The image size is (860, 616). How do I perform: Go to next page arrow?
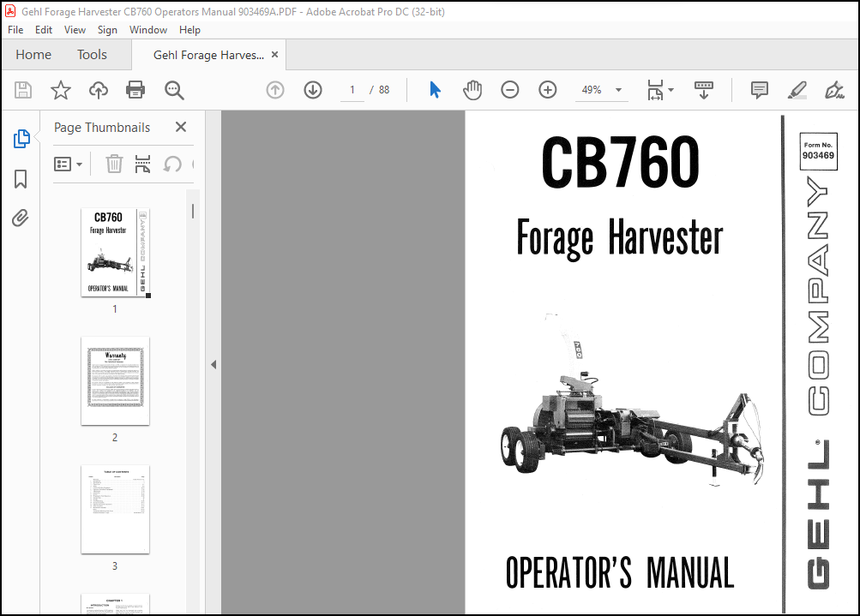[313, 90]
